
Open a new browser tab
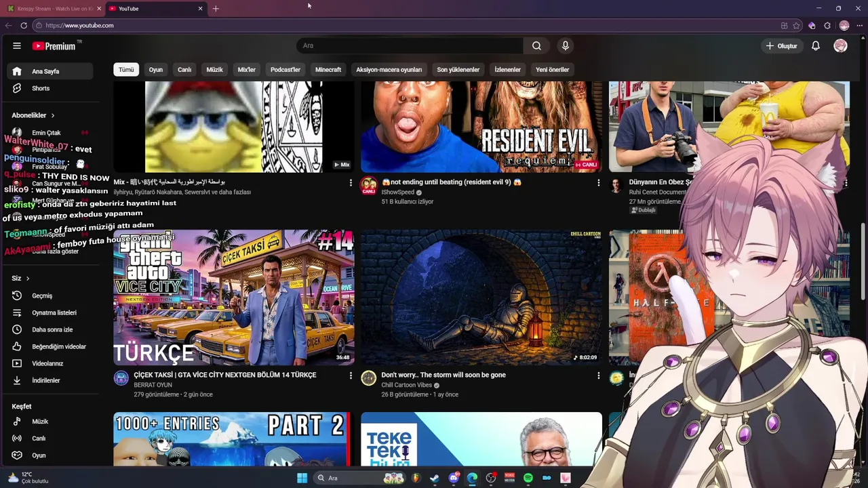pos(216,8)
